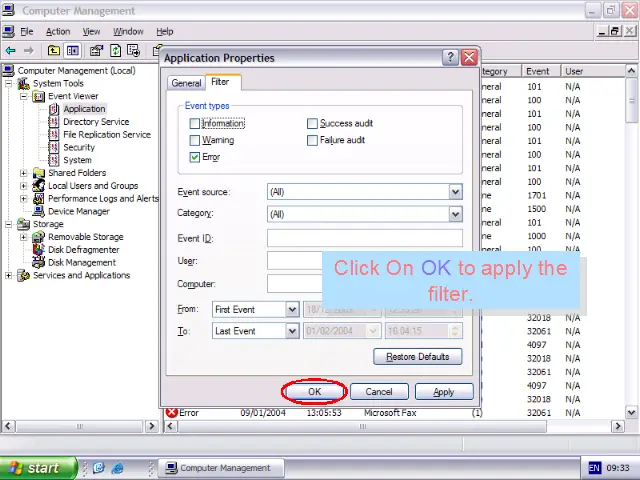Click the tree pane horizontal scrollbar thumb
Viewport: 640px width, 480px height.
(x=80, y=427)
